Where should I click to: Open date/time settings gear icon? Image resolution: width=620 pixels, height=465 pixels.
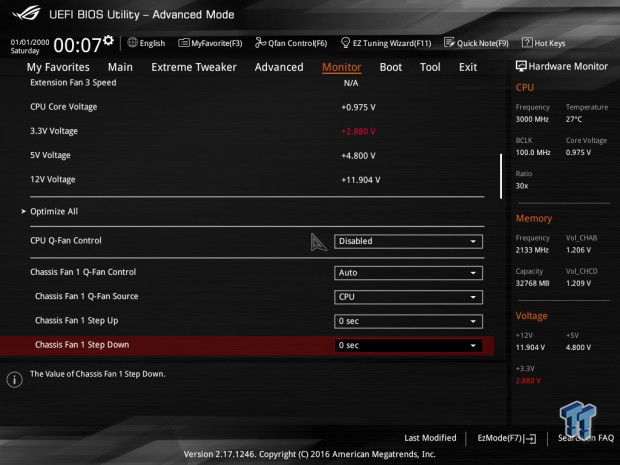pyautogui.click(x=108, y=40)
